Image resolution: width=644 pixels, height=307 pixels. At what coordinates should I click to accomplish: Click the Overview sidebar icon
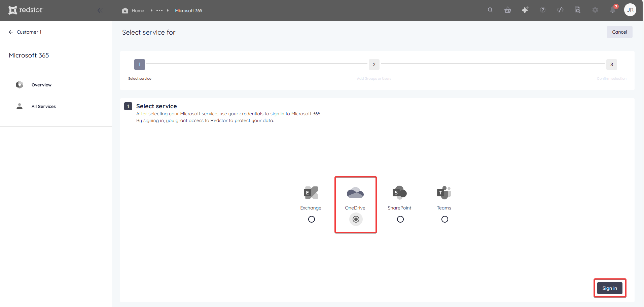click(x=20, y=85)
